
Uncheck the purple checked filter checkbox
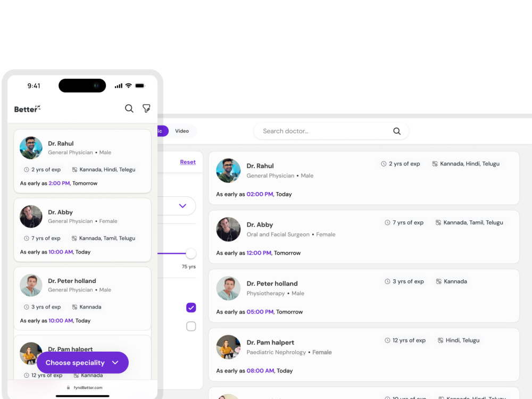(x=191, y=307)
